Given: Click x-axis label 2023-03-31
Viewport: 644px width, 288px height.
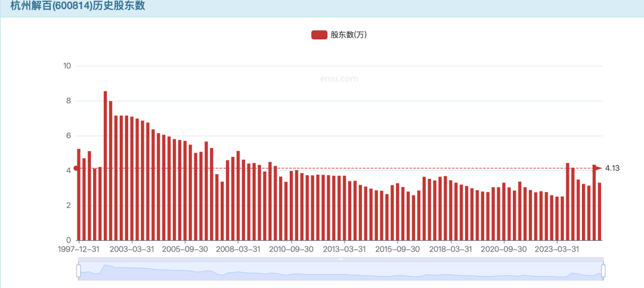Looking at the screenshot, I should (x=556, y=249).
